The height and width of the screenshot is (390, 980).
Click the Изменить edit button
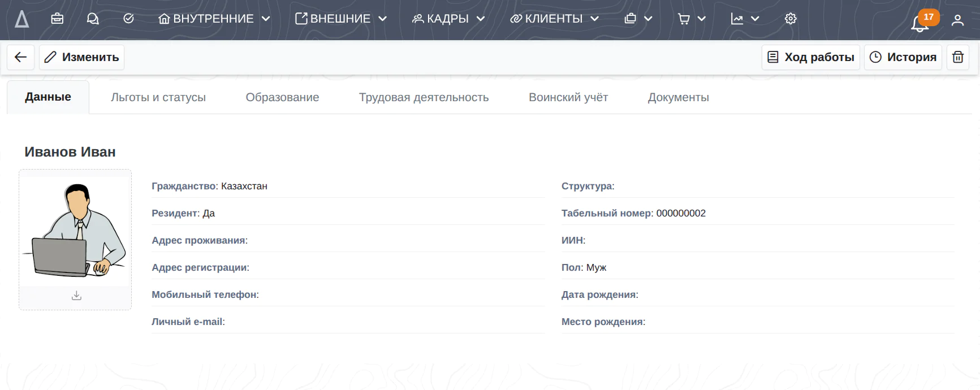pyautogui.click(x=81, y=57)
